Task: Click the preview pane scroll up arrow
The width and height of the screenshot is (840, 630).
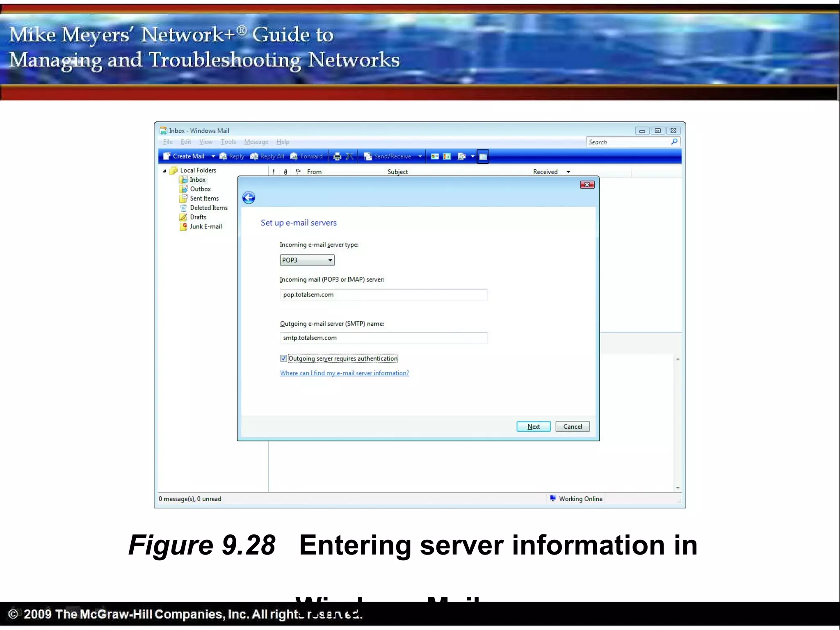Action: (x=678, y=359)
